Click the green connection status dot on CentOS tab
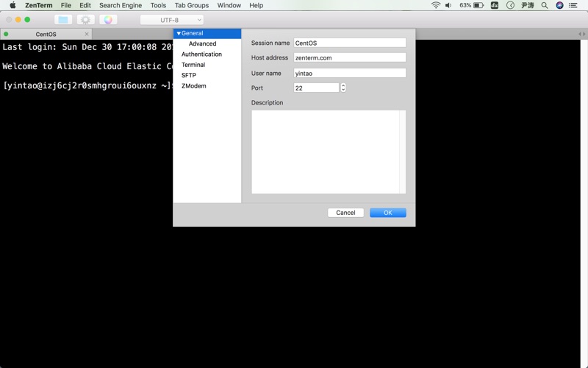 point(6,34)
